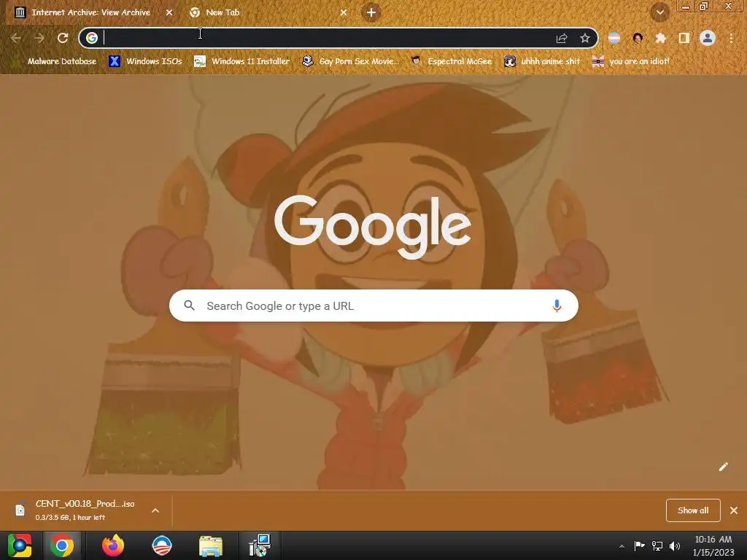Image resolution: width=747 pixels, height=560 pixels.
Task: Click the Google icon in address bar
Action: [x=92, y=38]
